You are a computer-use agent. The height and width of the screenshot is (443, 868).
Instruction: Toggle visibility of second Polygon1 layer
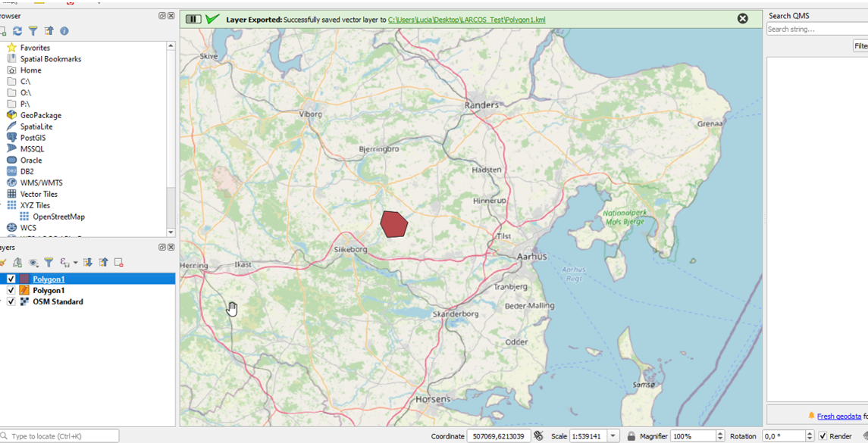pos(11,290)
